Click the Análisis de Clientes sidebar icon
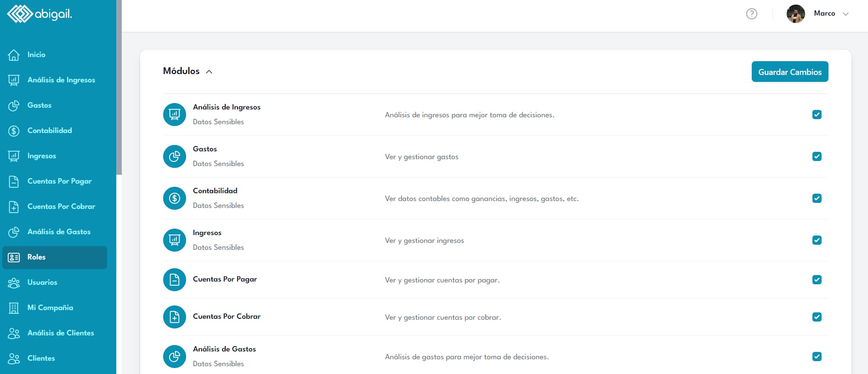Viewport: 868px width, 374px height. pos(14,333)
